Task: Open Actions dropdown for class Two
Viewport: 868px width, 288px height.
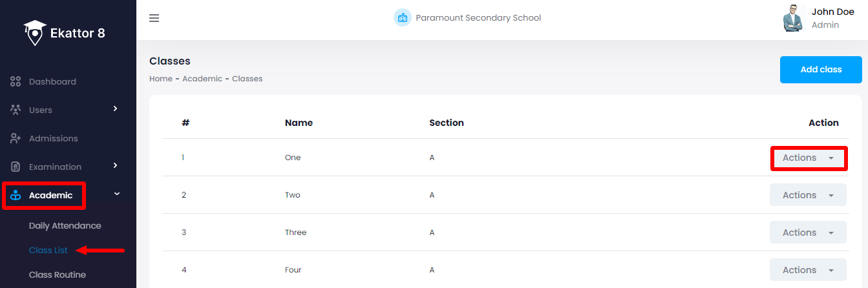Action: (x=808, y=195)
